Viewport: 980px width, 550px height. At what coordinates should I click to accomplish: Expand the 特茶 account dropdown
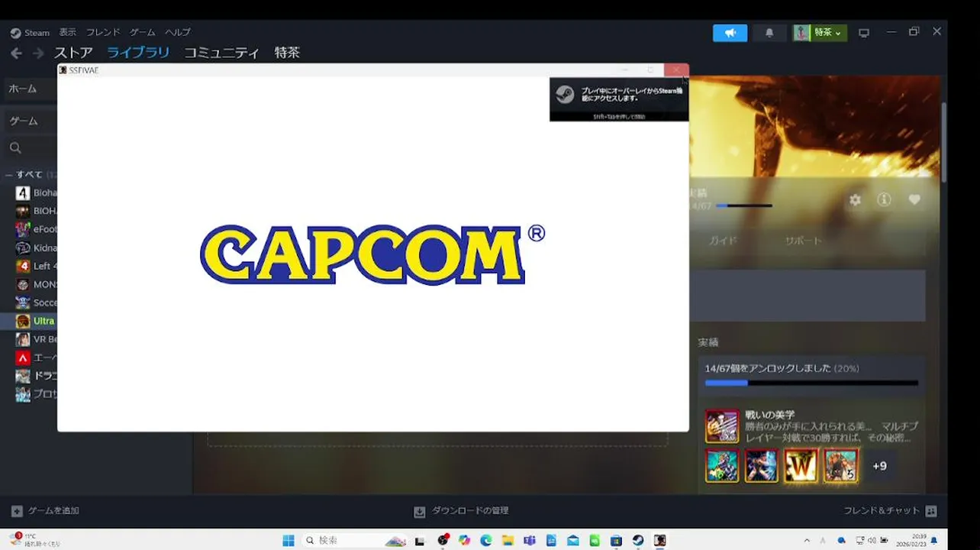(x=820, y=33)
